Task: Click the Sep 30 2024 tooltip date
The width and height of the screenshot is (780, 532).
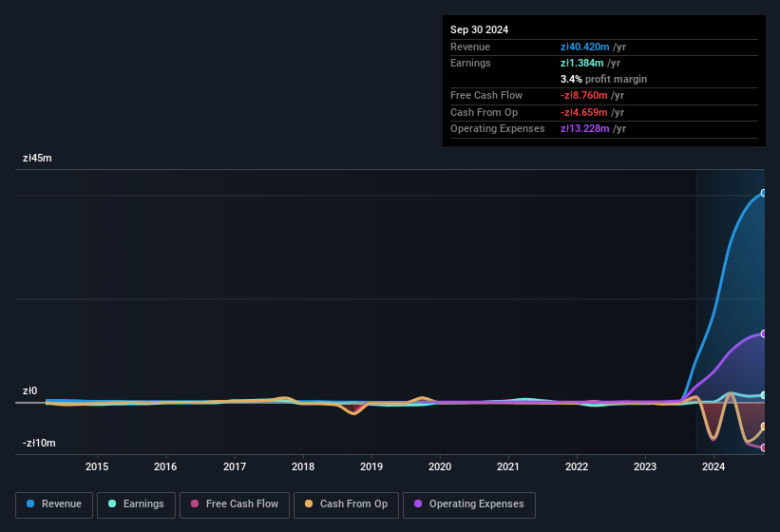Action: coord(479,29)
